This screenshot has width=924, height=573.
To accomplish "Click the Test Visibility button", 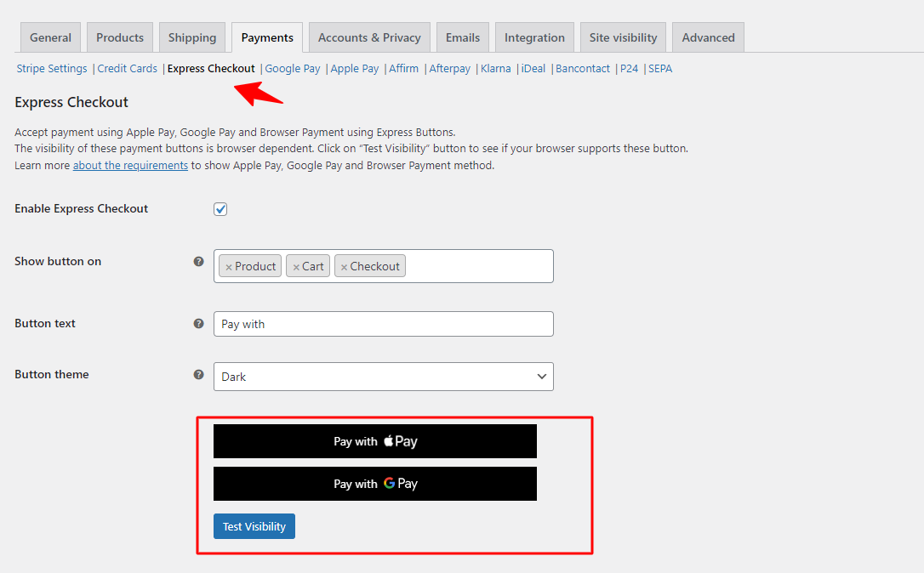I will pos(254,526).
